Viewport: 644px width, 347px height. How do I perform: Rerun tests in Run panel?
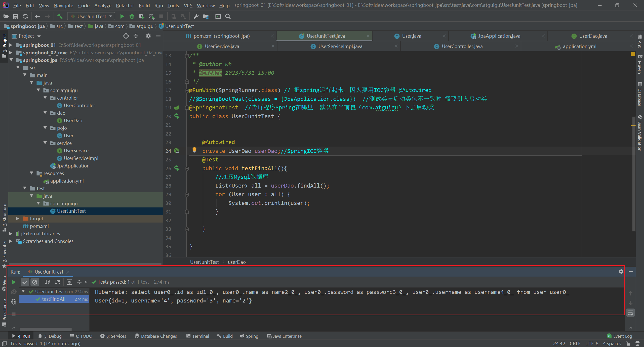[x=14, y=282]
